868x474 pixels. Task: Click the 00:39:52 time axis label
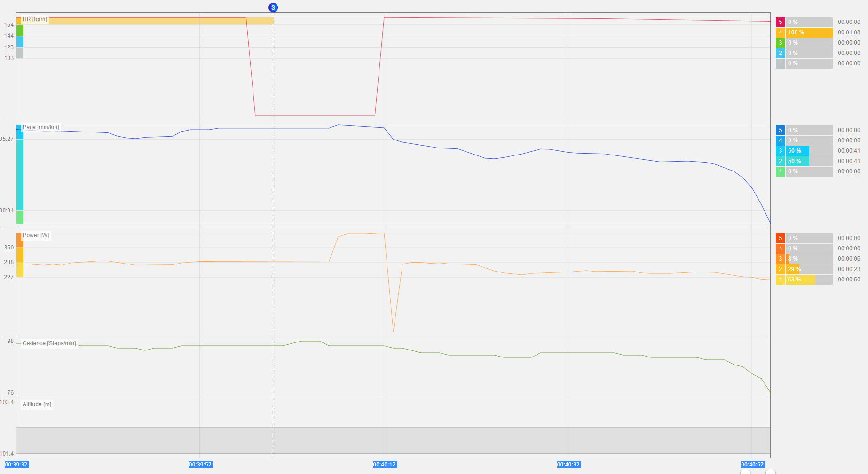[x=200, y=465]
